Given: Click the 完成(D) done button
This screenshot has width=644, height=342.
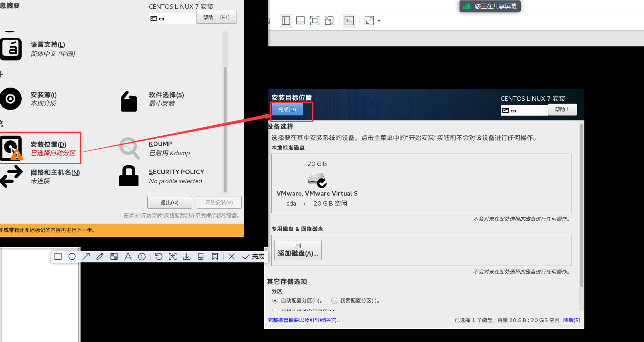Looking at the screenshot, I should [x=287, y=109].
